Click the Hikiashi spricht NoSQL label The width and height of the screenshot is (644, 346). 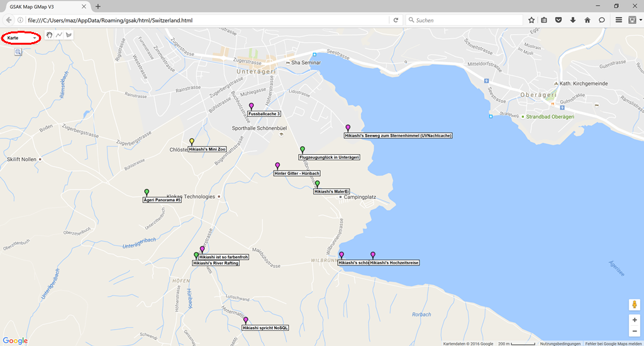(x=265, y=328)
